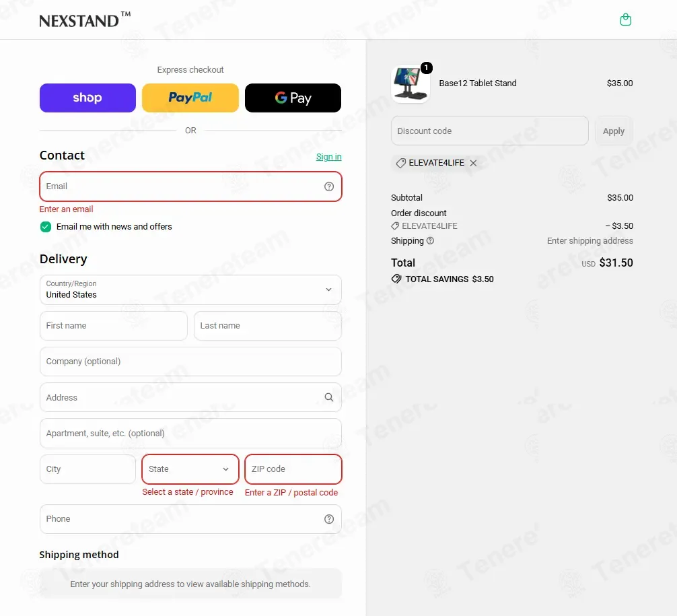Click the ZIP code input field

(293, 469)
